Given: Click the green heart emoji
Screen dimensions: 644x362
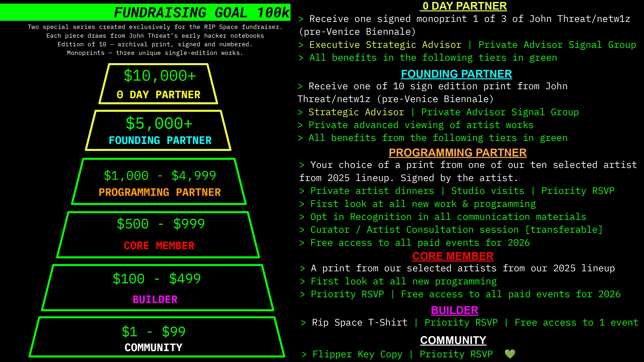Looking at the screenshot, I should point(510,354).
